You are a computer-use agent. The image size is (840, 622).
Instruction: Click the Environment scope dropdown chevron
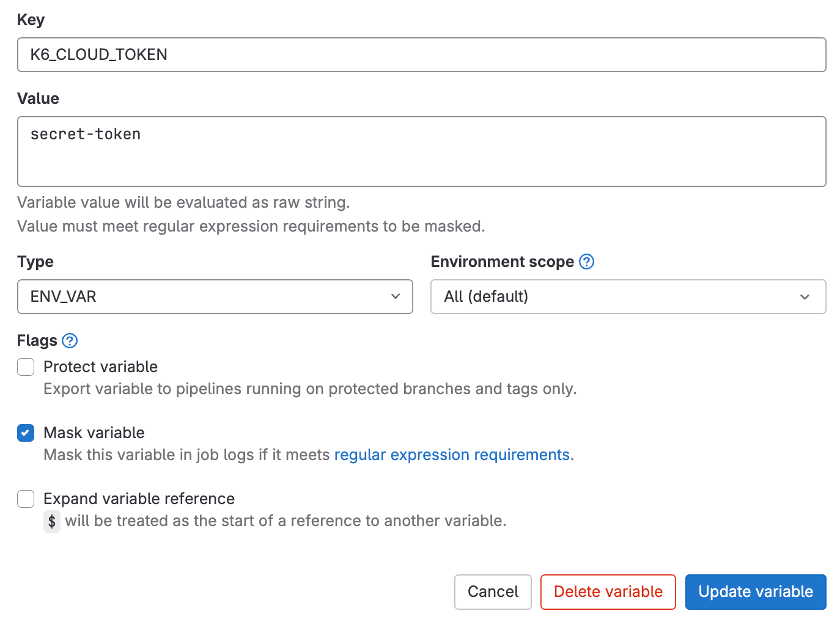805,296
